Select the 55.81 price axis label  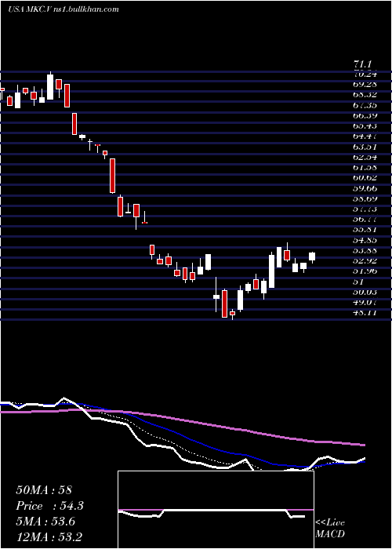(365, 229)
